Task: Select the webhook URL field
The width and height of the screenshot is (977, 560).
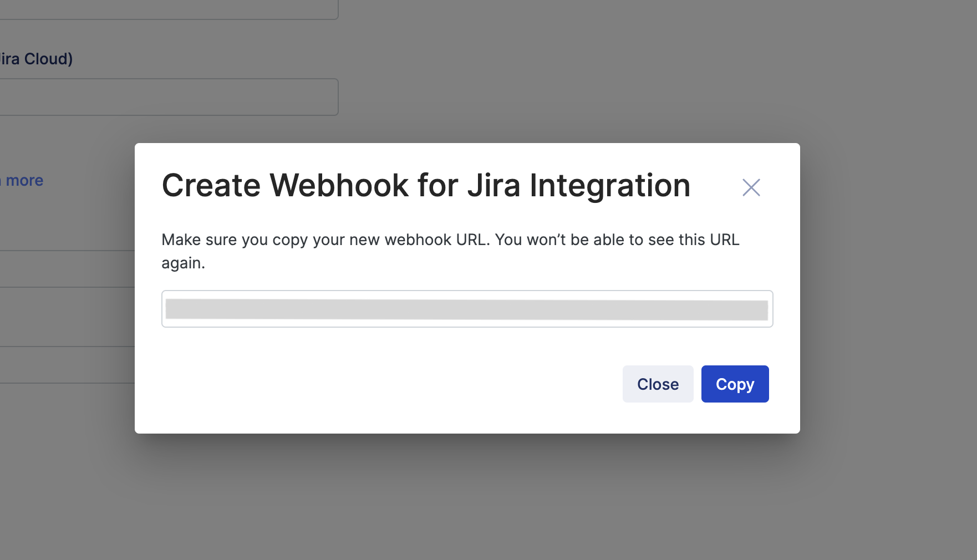Action: [x=467, y=309]
